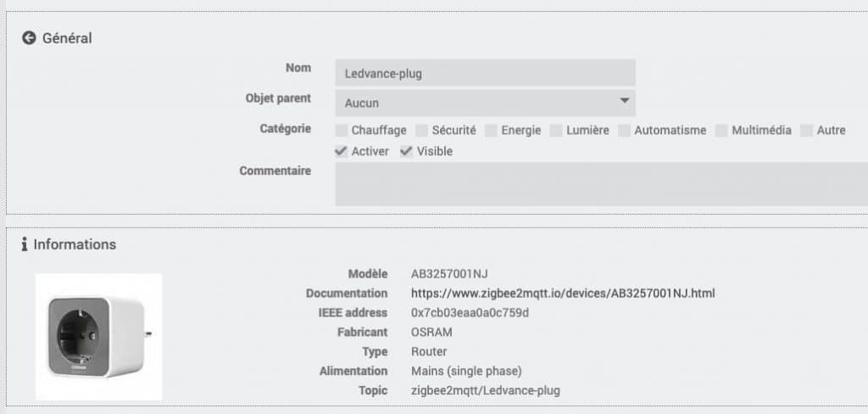Click the Général section heading
Screen dimensions: 868x414
click(67, 38)
